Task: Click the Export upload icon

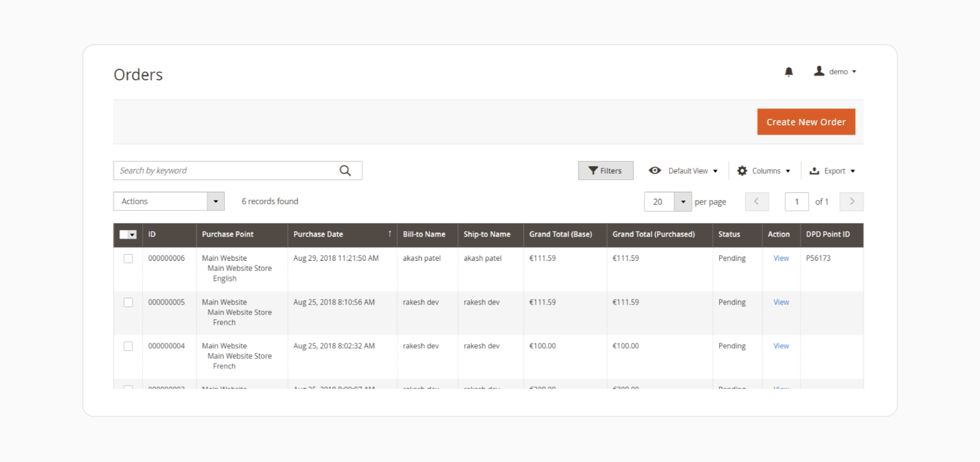Action: click(814, 171)
